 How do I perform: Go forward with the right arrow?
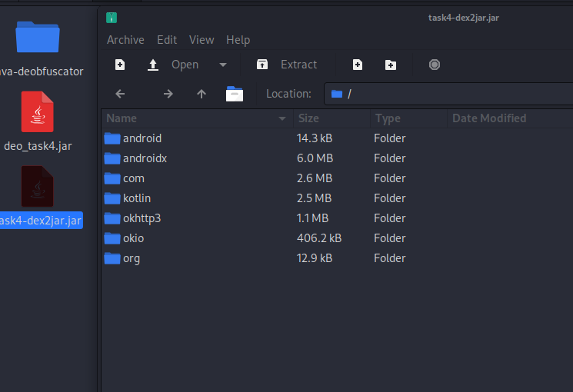[x=168, y=94]
